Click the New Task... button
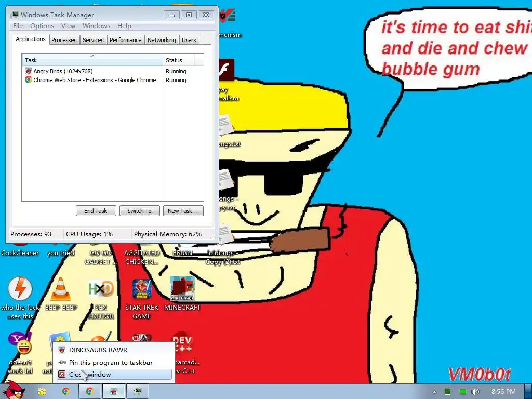Viewport: 532px width, 399px height. 183,211
